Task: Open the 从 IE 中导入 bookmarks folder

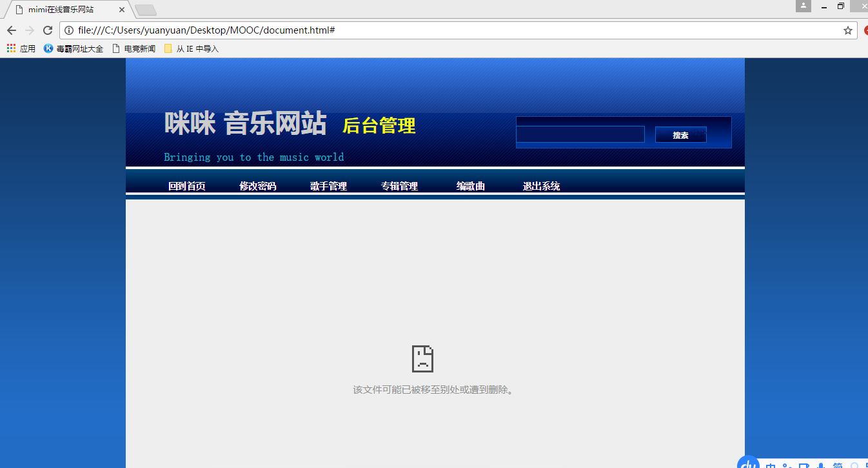Action: click(192, 48)
